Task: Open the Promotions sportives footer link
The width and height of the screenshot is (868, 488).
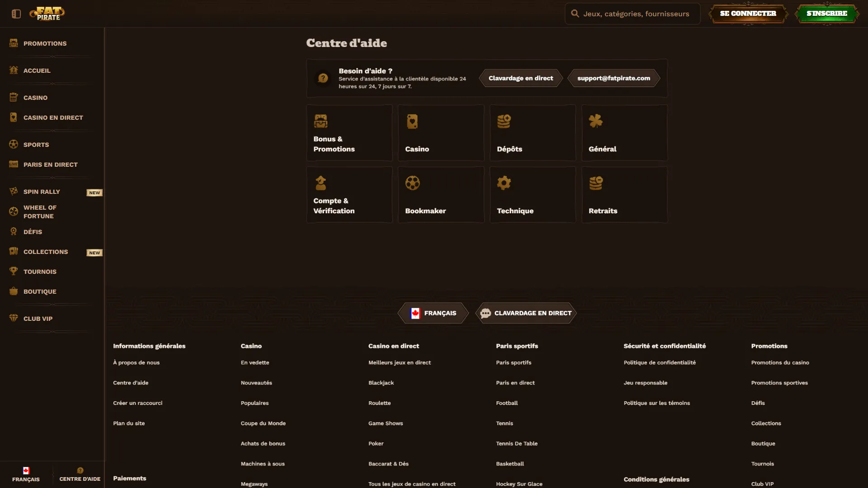Action: click(x=779, y=383)
